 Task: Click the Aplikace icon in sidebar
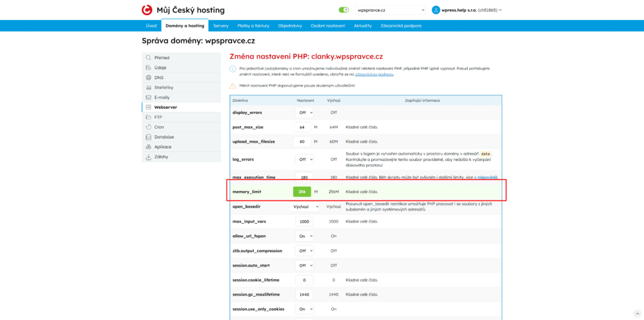tap(148, 146)
